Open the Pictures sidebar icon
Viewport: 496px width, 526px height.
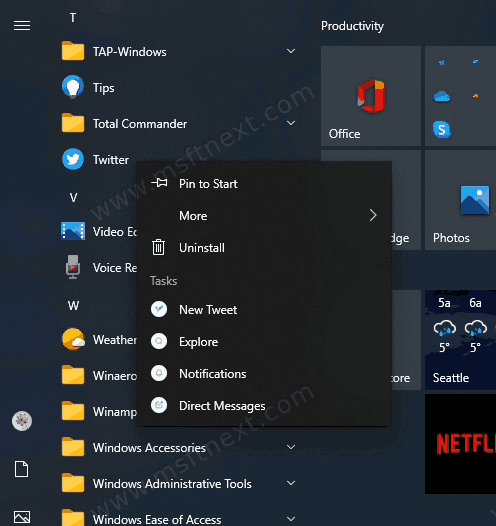point(22,517)
